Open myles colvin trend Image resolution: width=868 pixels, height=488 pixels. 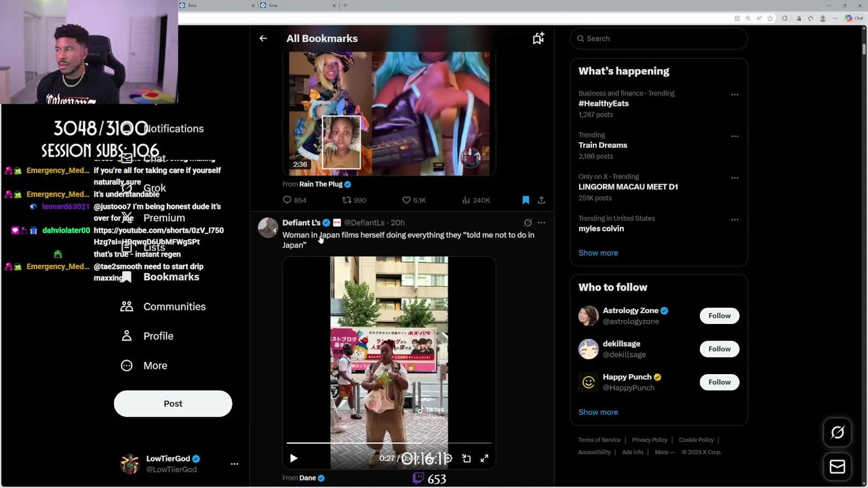point(601,228)
